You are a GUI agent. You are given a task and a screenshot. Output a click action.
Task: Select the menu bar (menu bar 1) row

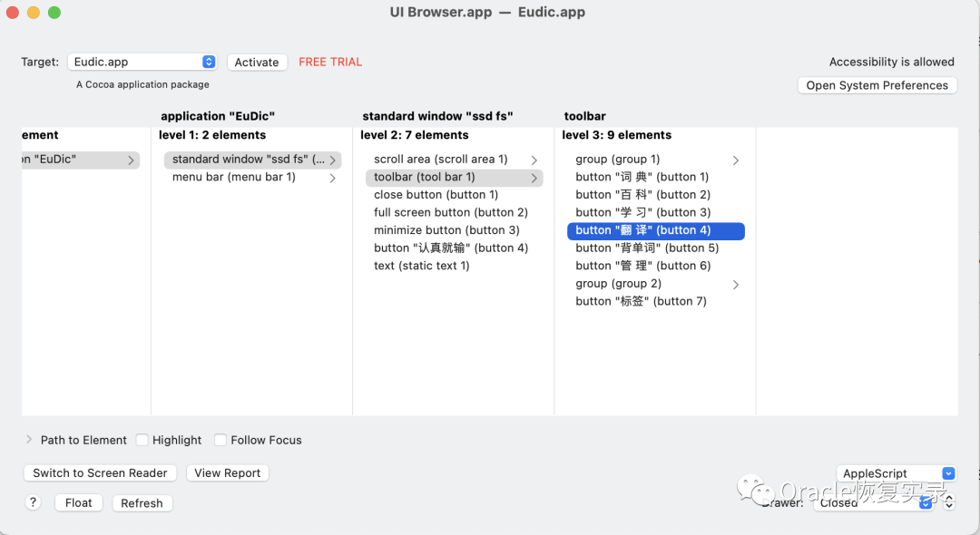252,178
